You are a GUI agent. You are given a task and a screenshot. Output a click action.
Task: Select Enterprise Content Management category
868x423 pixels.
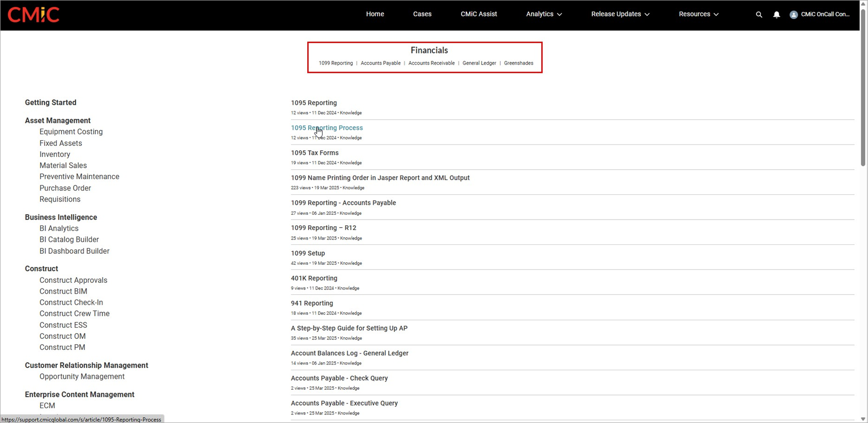click(x=79, y=394)
